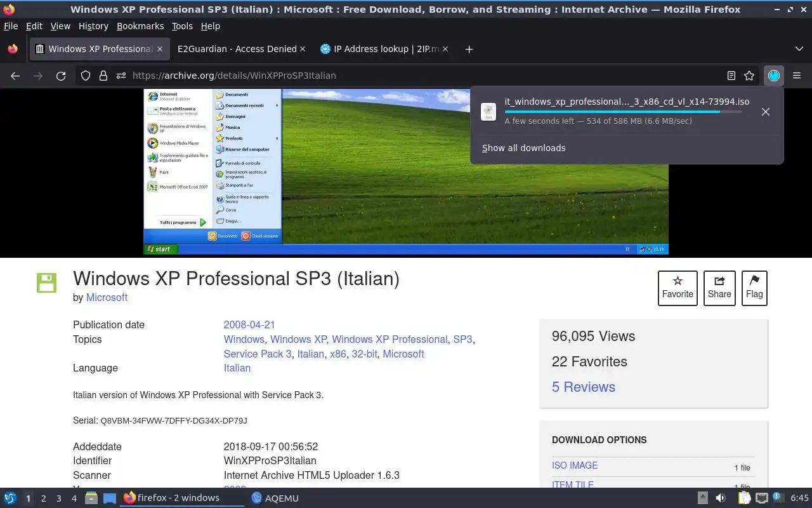This screenshot has width=812, height=508.
Task: Cancel the ISO download in progress
Action: pos(766,112)
